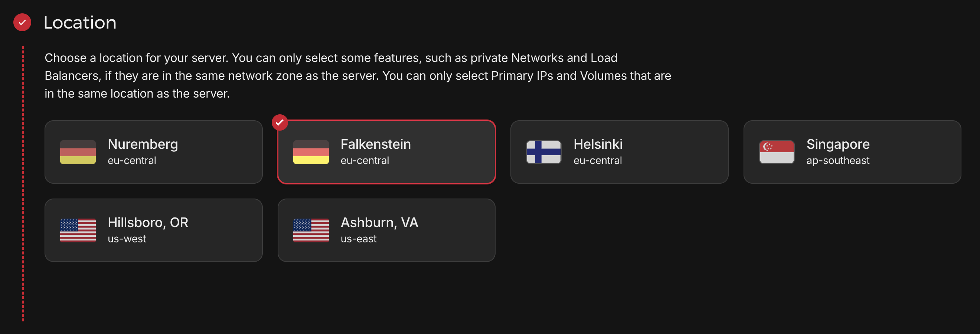Click the Falkenstein city name

[x=376, y=145]
